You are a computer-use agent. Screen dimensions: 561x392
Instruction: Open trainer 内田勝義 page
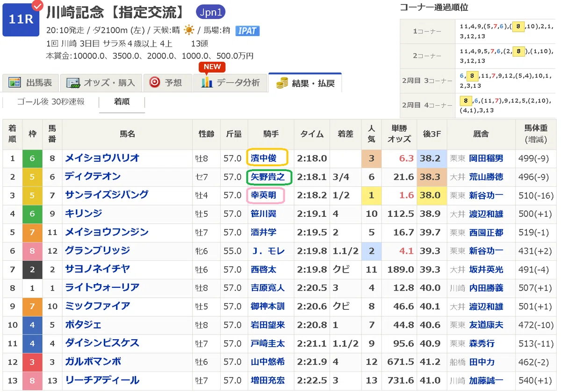click(x=486, y=288)
